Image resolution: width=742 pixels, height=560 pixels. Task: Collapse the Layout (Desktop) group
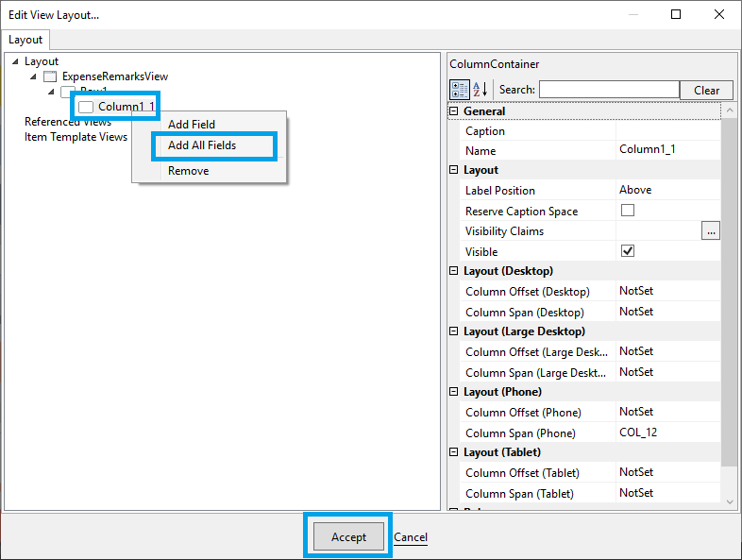click(453, 270)
